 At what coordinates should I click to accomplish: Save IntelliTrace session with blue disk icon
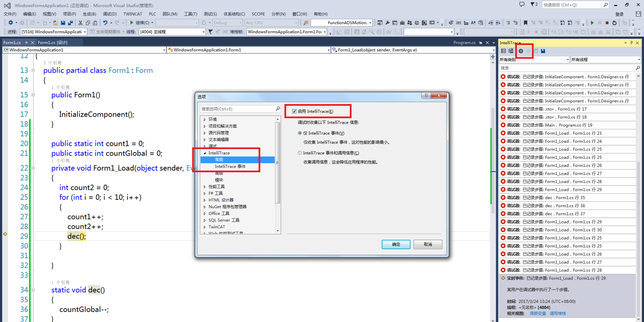[x=543, y=51]
